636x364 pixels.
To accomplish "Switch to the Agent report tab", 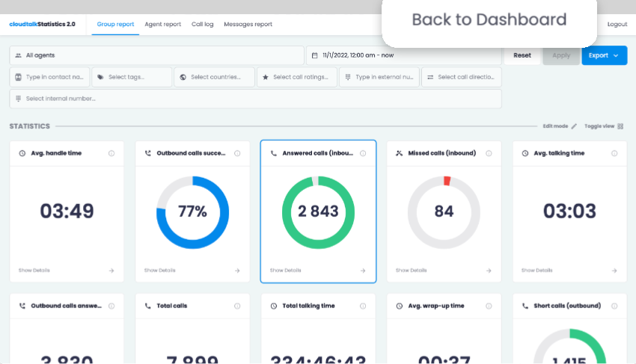I will (x=162, y=25).
